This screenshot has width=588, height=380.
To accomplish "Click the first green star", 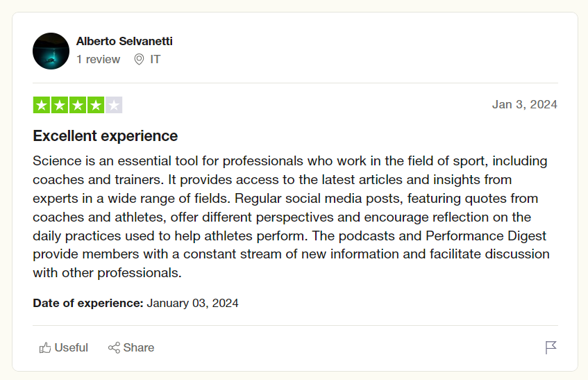I will (42, 105).
